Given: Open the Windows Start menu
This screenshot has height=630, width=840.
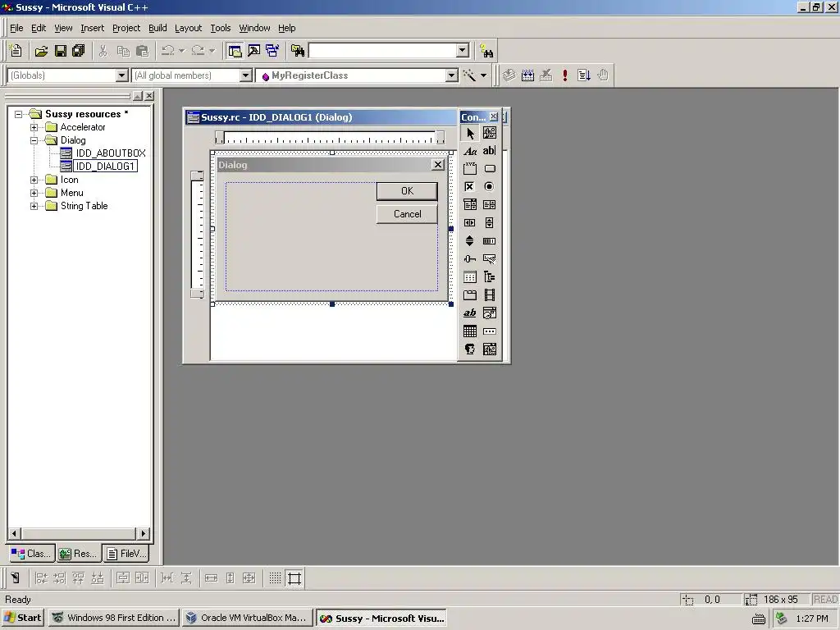Looking at the screenshot, I should click(23, 618).
